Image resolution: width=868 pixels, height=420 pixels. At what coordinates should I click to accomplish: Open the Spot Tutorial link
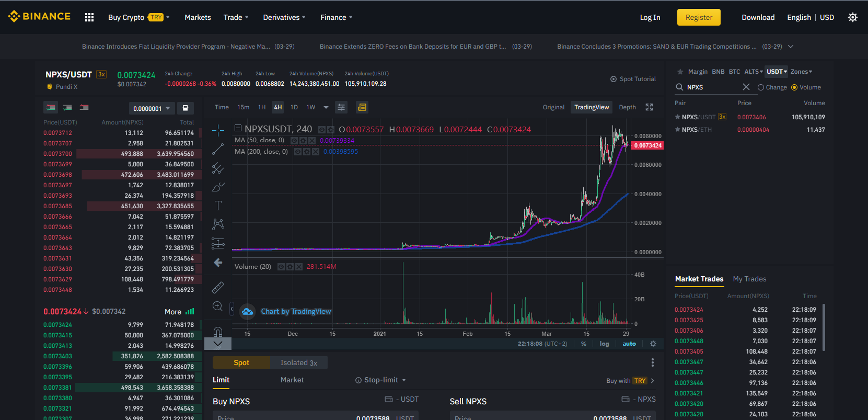(x=633, y=79)
